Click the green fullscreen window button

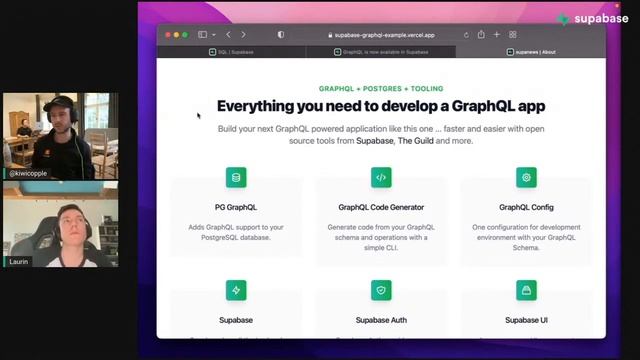pyautogui.click(x=185, y=35)
